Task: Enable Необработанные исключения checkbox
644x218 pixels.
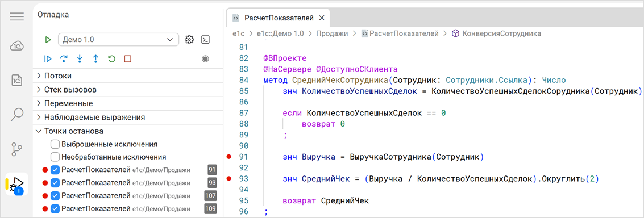Action: [x=55, y=157]
